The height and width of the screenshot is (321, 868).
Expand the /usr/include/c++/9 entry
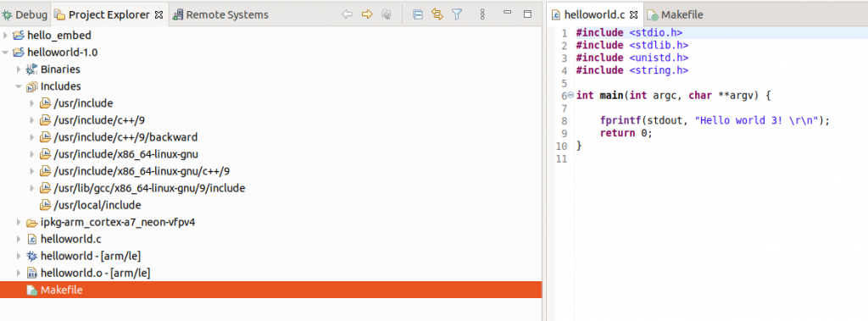point(32,120)
